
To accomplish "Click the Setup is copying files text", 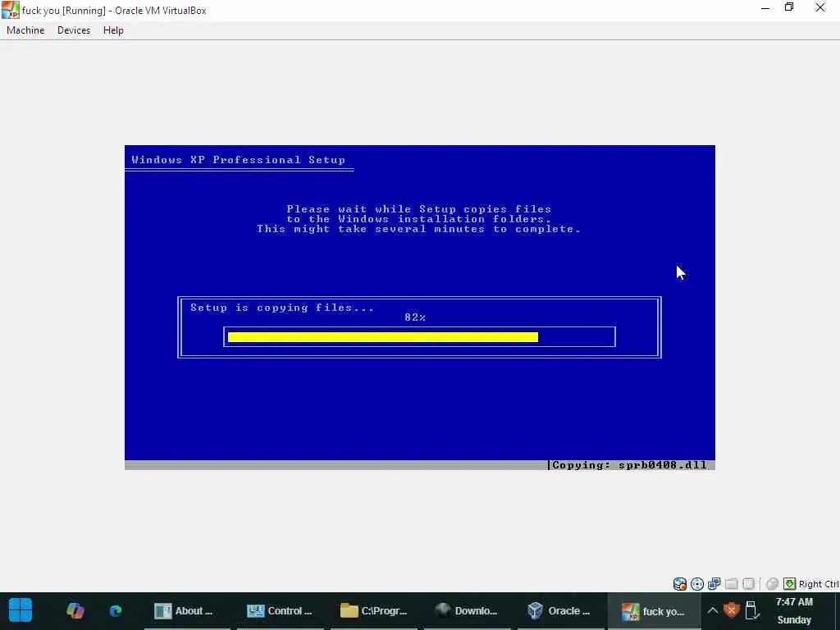I will pos(282,308).
